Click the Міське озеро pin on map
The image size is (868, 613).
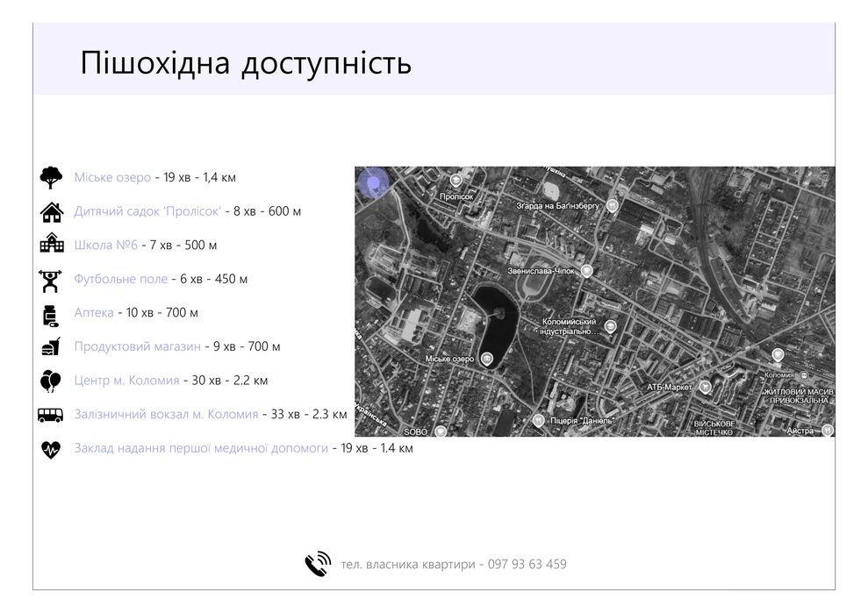point(486,359)
